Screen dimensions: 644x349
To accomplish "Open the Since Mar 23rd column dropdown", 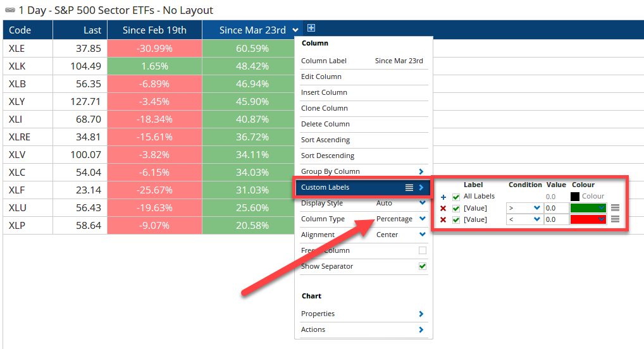I will (x=295, y=30).
